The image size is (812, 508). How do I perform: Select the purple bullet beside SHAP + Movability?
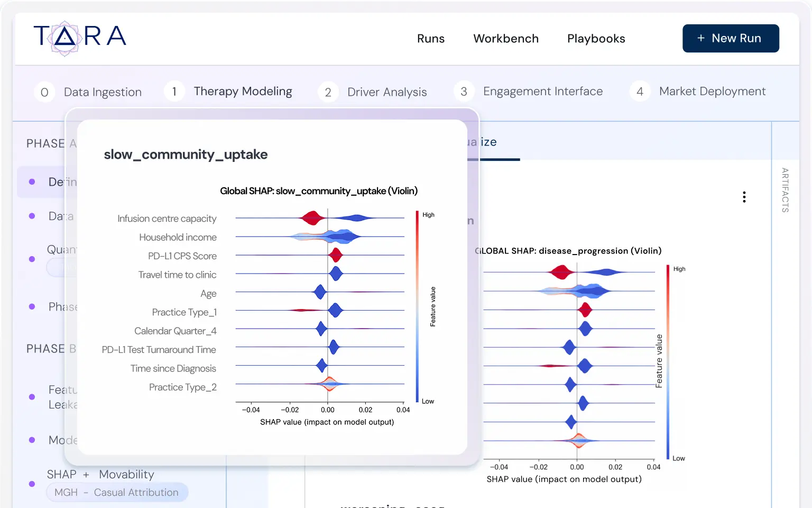coord(32,484)
